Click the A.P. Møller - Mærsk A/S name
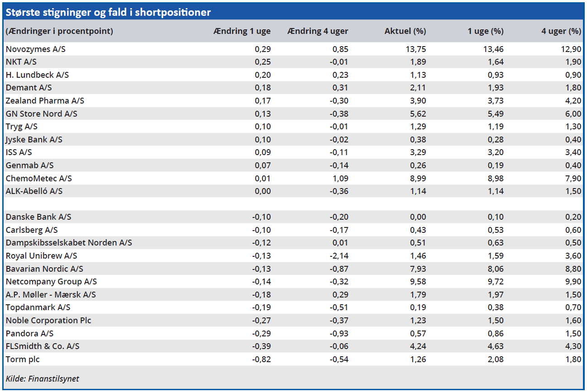 click(51, 294)
